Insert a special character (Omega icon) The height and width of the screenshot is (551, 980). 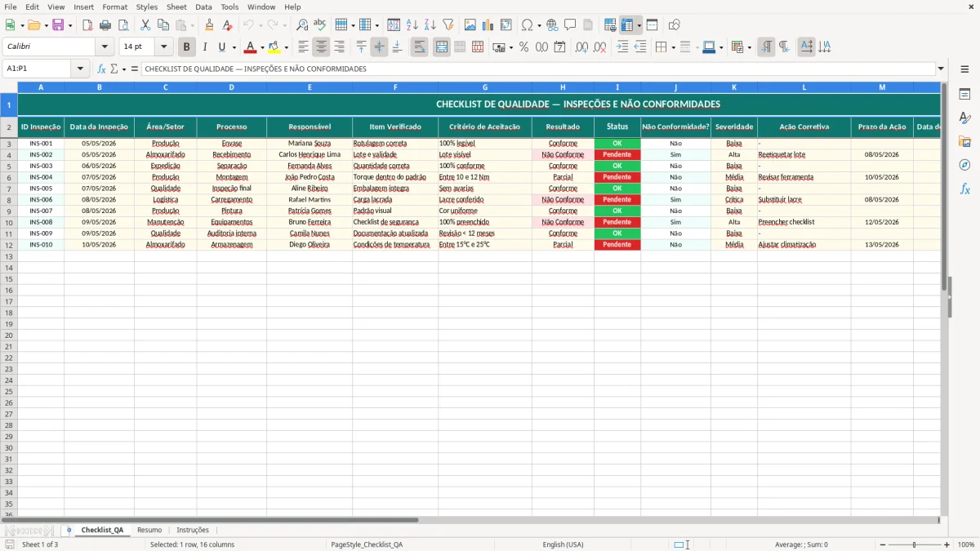coord(528,25)
